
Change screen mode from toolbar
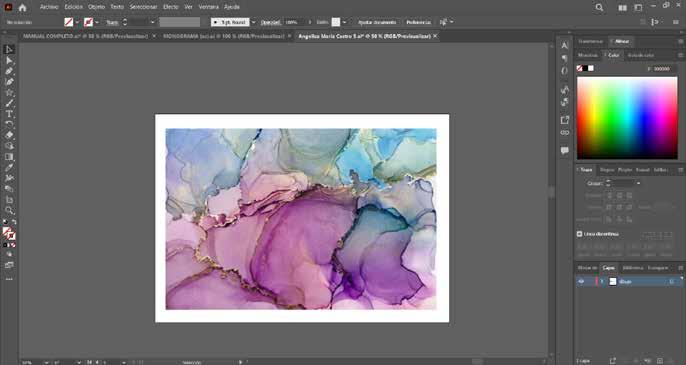pos(9,265)
